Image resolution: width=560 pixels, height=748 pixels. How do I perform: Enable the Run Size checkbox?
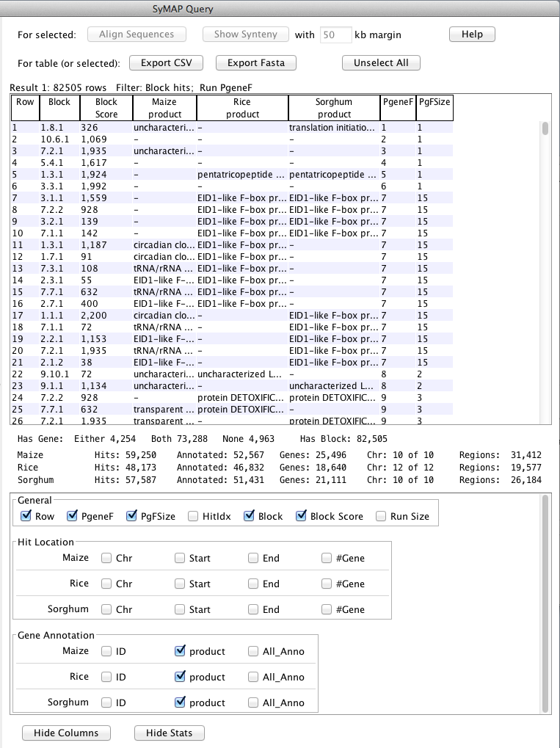point(381,516)
